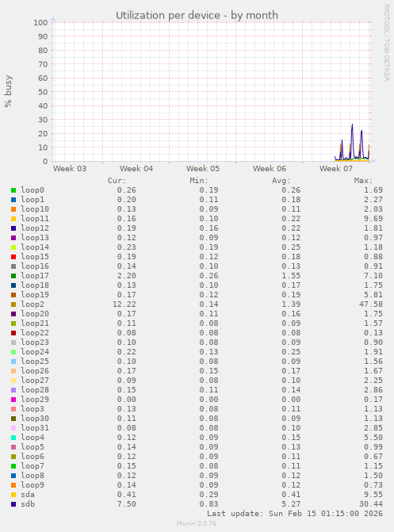
Task: Click the 'loop24' device name
Action: (x=35, y=352)
